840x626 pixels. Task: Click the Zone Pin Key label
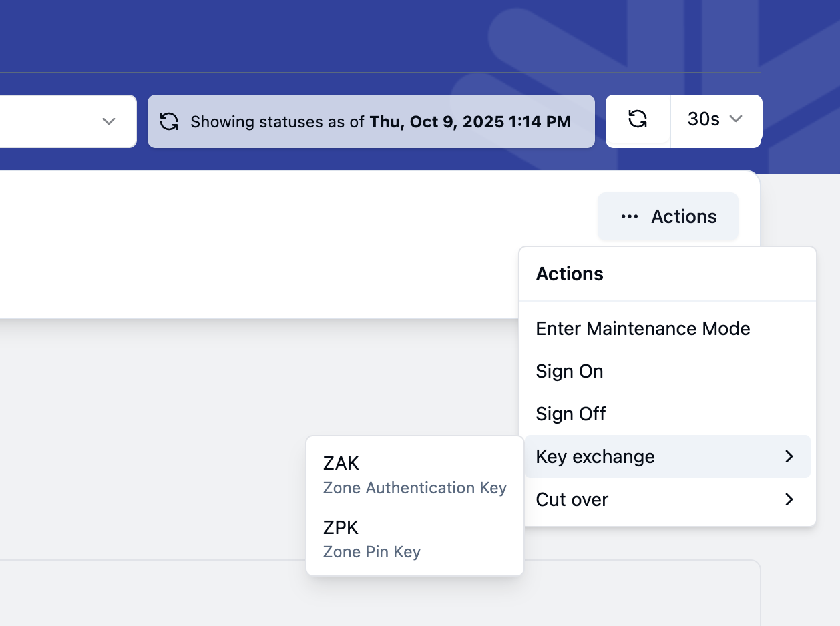[x=371, y=552]
